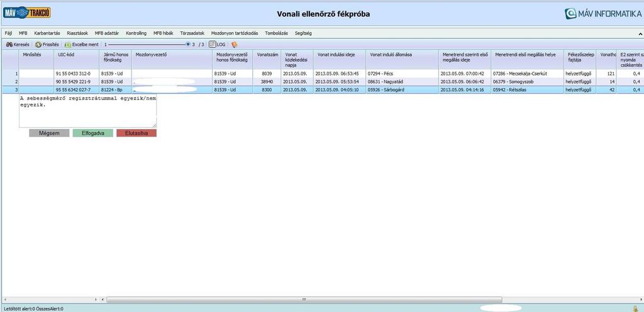Collapse the menu bar with the arrow
The width and height of the screenshot is (644, 312).
640,33
